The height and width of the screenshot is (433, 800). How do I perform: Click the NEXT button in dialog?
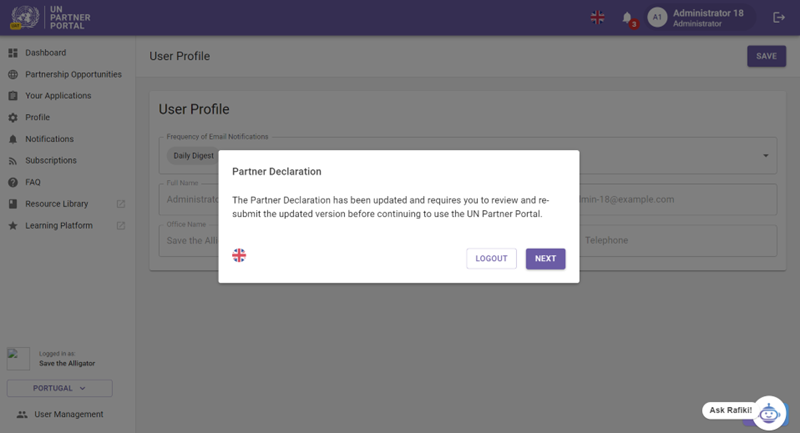pos(545,259)
